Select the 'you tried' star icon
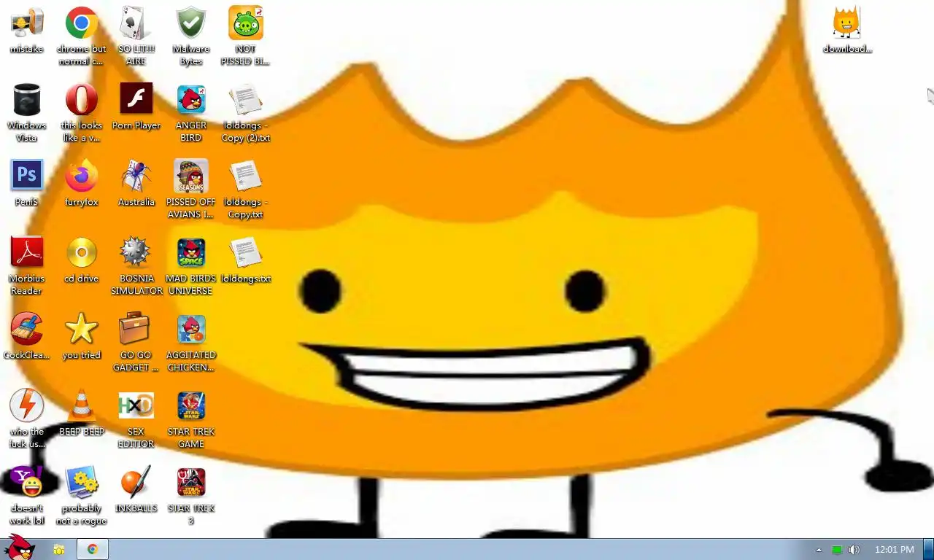The width and height of the screenshot is (934, 560). [x=82, y=337]
